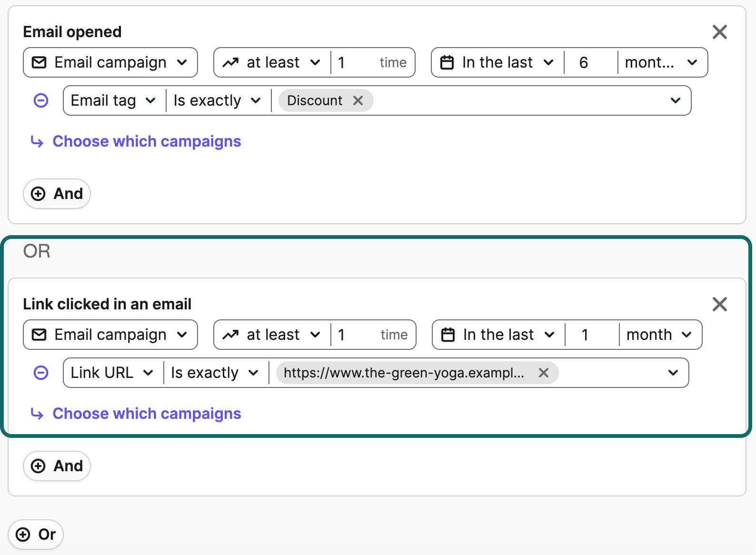Viewport: 756px width, 555px height.
Task: Remove the Discount tag chip
Action: click(358, 100)
